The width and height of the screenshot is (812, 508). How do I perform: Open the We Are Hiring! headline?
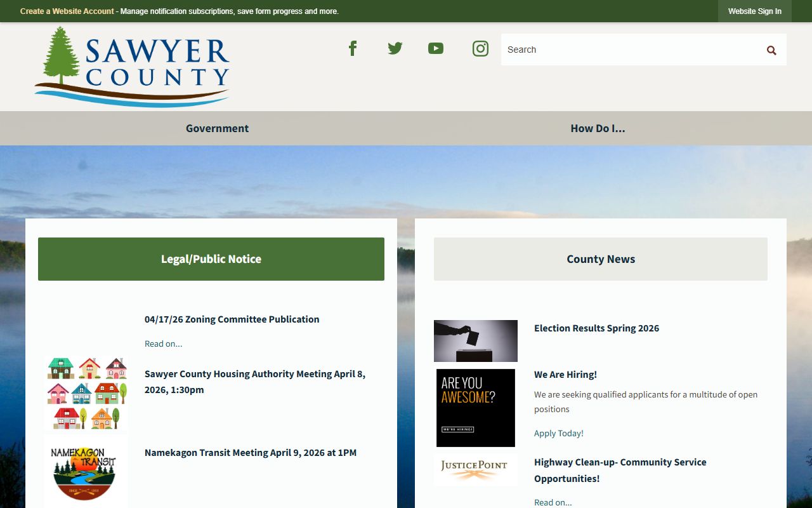[565, 375]
